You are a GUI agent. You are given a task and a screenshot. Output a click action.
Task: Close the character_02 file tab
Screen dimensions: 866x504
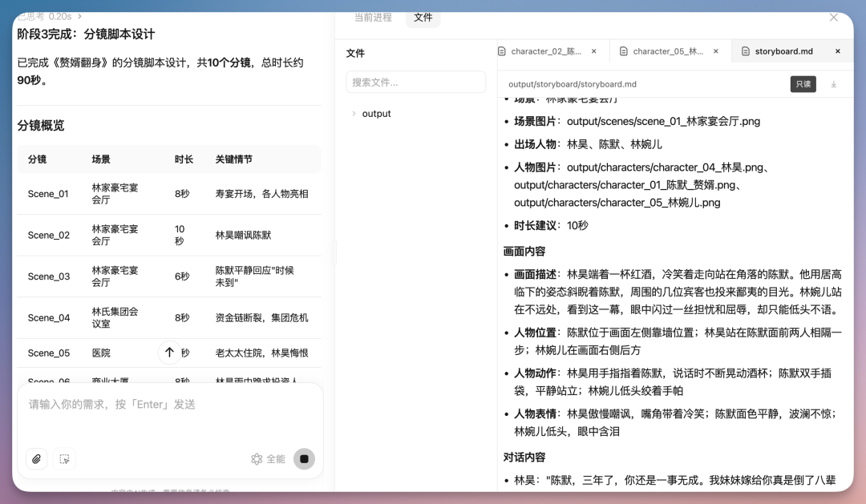[x=594, y=50]
